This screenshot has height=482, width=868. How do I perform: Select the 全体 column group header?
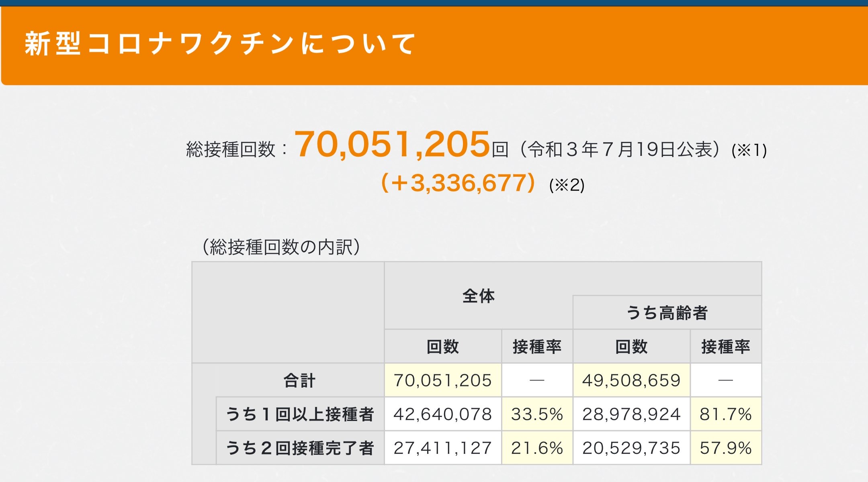pyautogui.click(x=478, y=296)
